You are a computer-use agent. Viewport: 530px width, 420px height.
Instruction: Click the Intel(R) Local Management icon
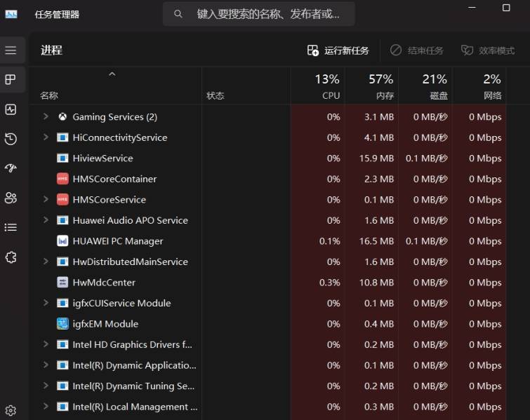tap(62, 407)
